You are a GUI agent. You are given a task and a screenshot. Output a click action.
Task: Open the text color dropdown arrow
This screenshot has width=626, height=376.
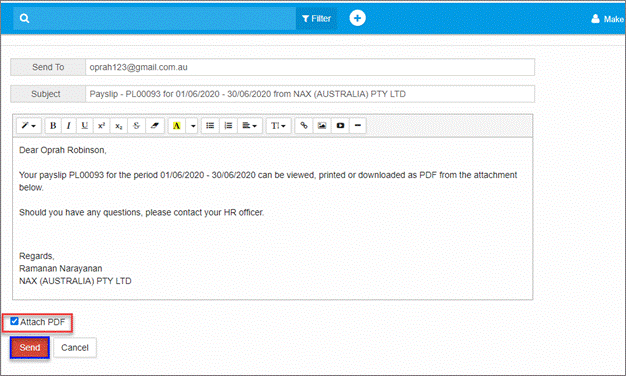point(193,126)
